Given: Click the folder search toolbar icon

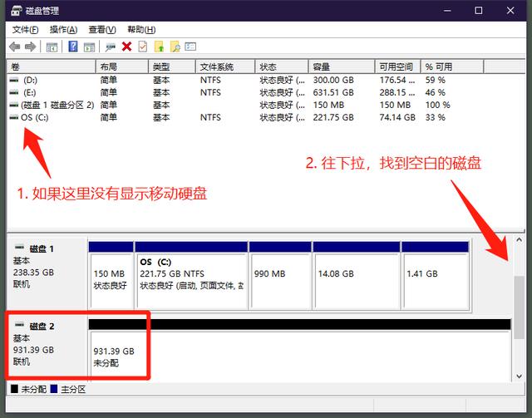Looking at the screenshot, I should pyautogui.click(x=175, y=47).
